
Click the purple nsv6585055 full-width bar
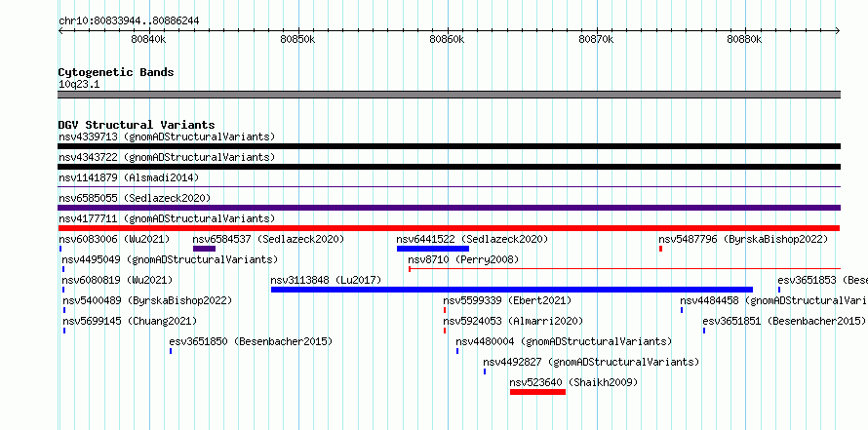tap(450, 208)
